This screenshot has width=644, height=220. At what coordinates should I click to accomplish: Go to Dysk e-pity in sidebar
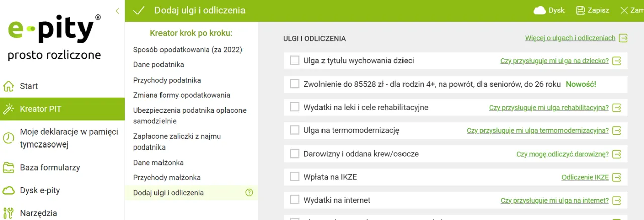[x=40, y=190]
